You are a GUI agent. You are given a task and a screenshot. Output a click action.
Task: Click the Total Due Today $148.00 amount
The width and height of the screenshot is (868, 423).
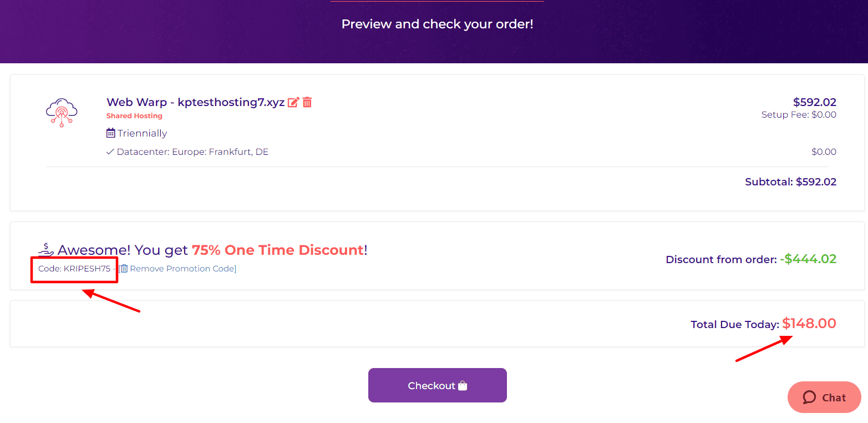pos(809,324)
